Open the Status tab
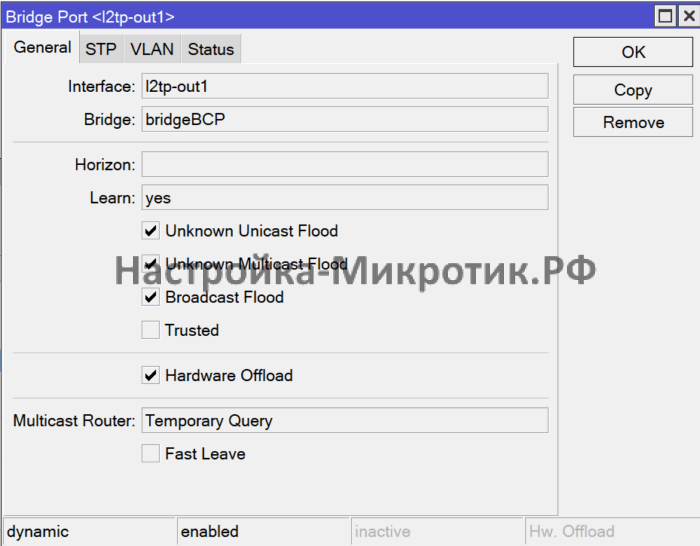Viewport: 700px width, 546px height. pyautogui.click(x=211, y=49)
